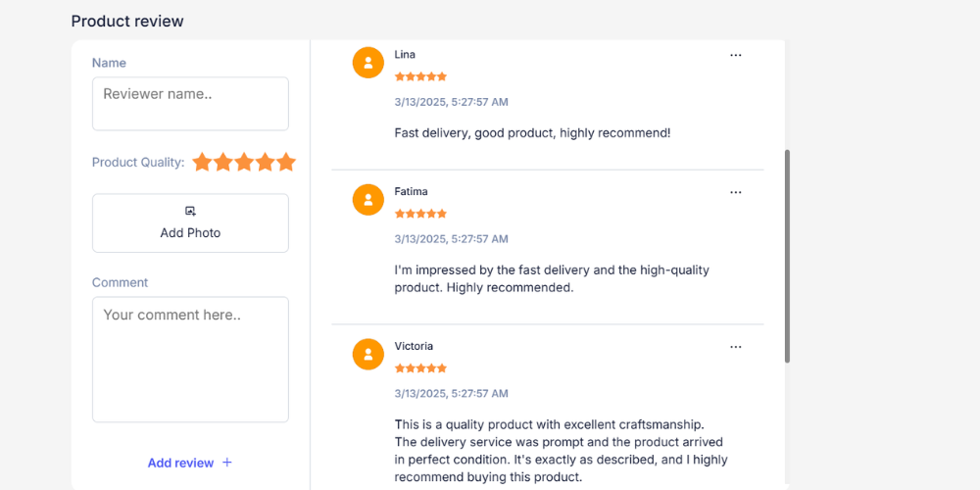Select the fourth Product Quality star
The width and height of the screenshot is (980, 490).
tap(266, 163)
